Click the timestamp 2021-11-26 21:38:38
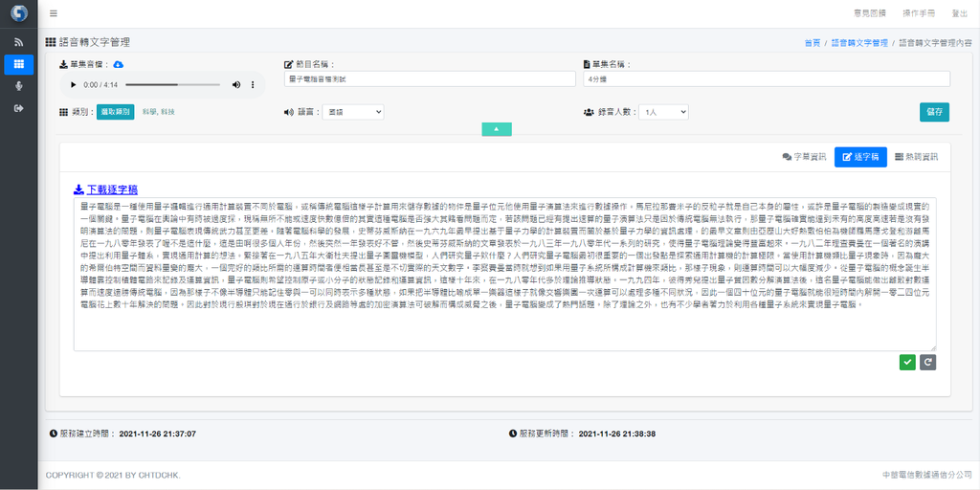Viewport: 980px width, 490px height. (x=617, y=434)
